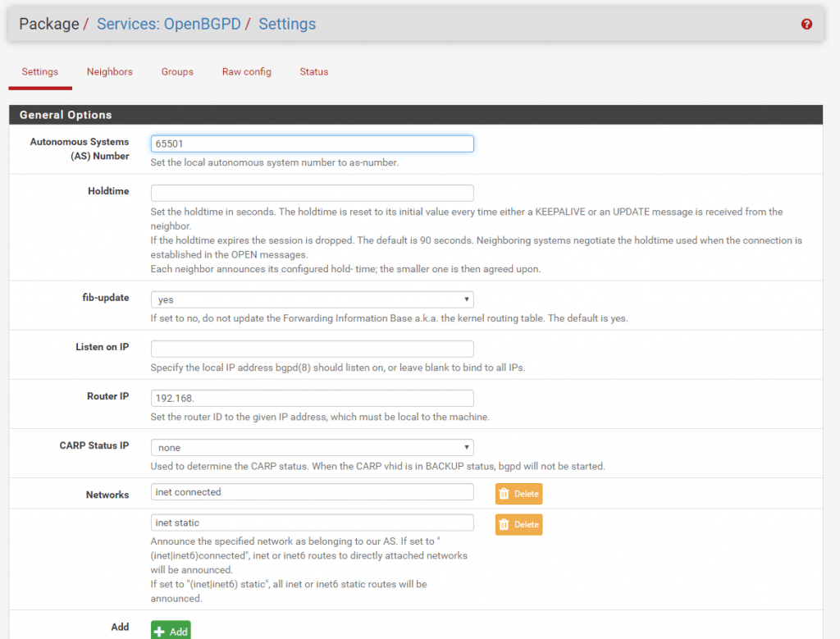Focus the Holdtime input field
Viewport: 840px width, 639px height.
(313, 193)
